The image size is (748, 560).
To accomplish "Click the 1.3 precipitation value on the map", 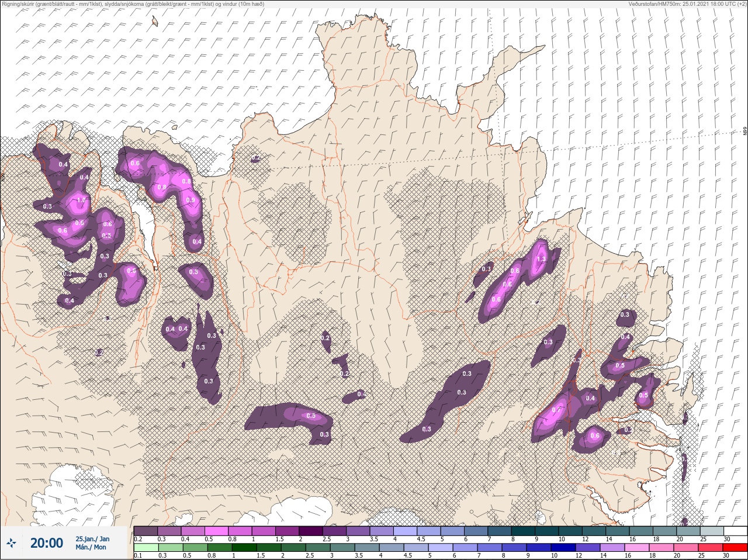I will pyautogui.click(x=541, y=259).
